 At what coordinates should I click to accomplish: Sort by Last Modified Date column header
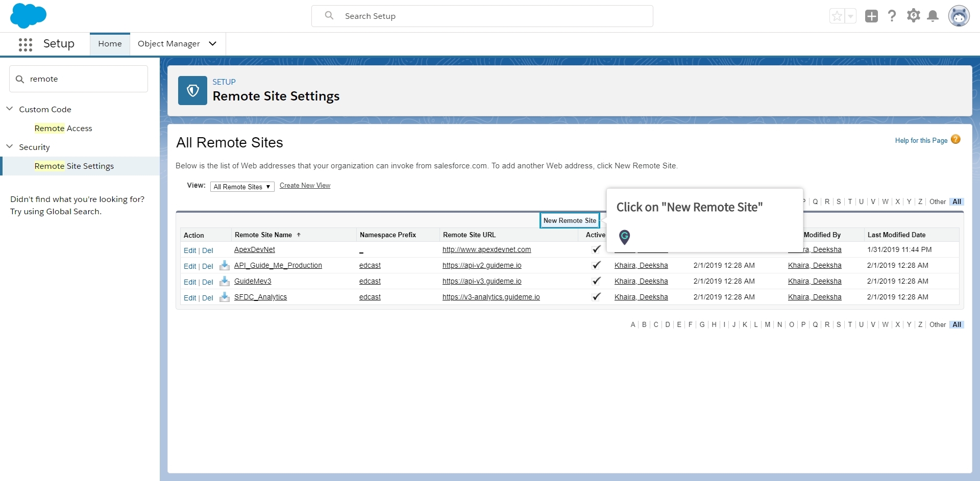(x=896, y=235)
